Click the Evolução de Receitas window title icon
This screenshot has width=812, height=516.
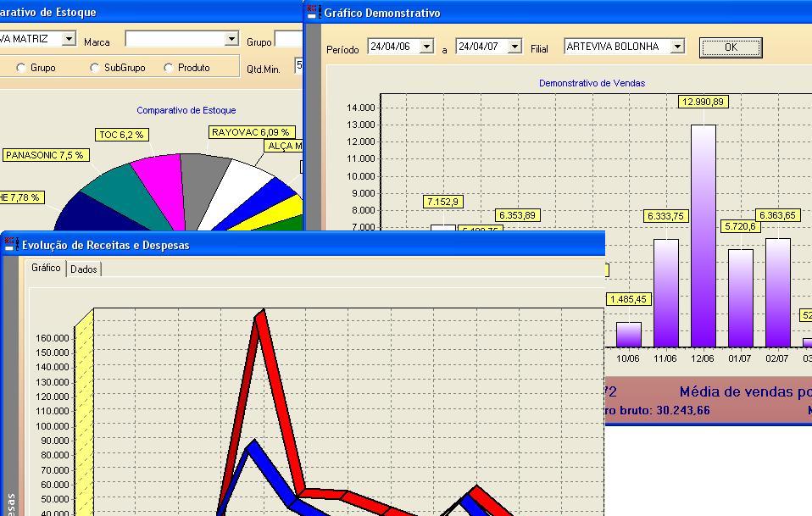coord(11,245)
